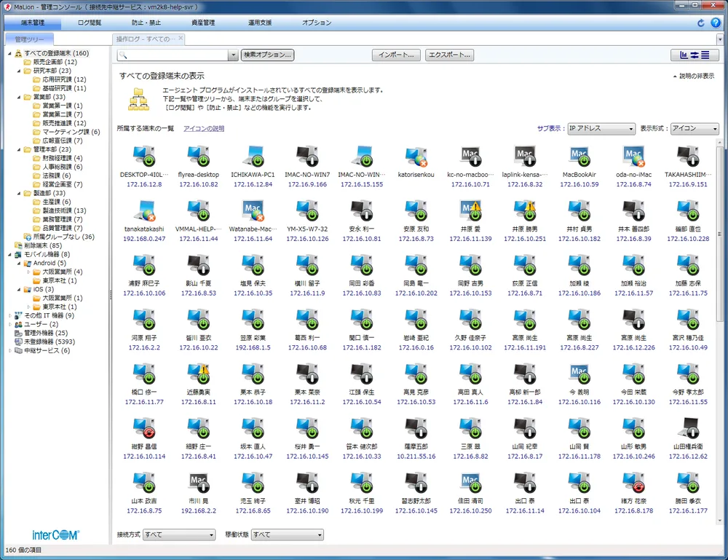Click the warning device icon at 172.16.8.11
This screenshot has height=560, width=728.
198,374
